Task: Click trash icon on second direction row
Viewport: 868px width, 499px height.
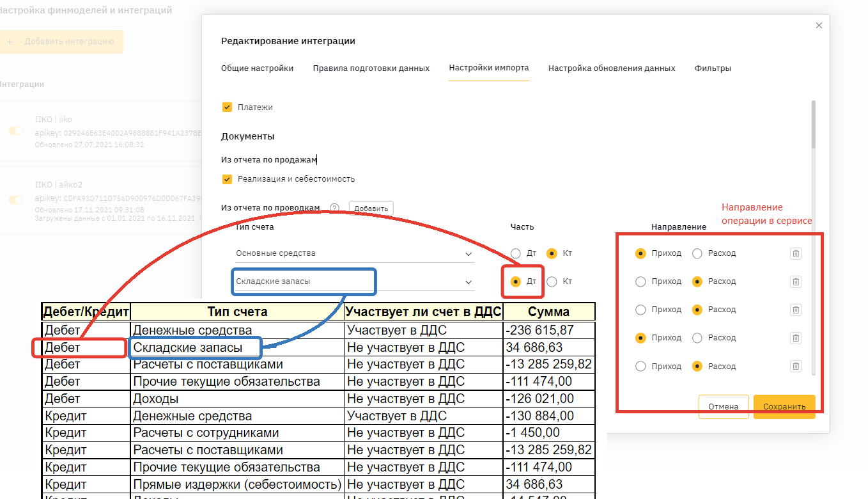Action: pyautogui.click(x=796, y=281)
